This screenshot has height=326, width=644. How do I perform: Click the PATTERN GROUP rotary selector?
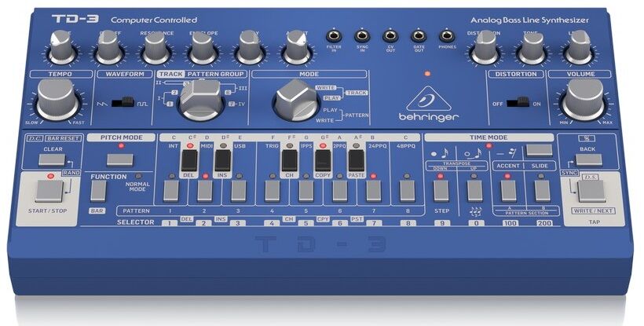(201, 100)
